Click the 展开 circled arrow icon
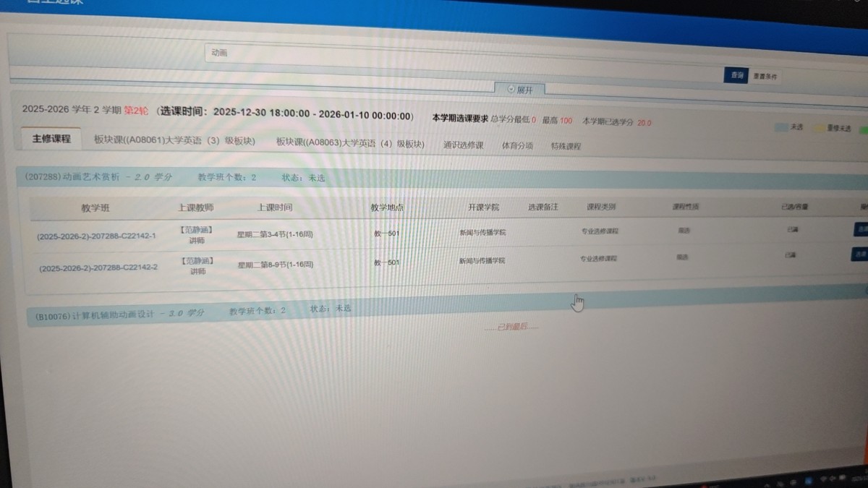Viewport: 868px width, 488px height. click(511, 90)
